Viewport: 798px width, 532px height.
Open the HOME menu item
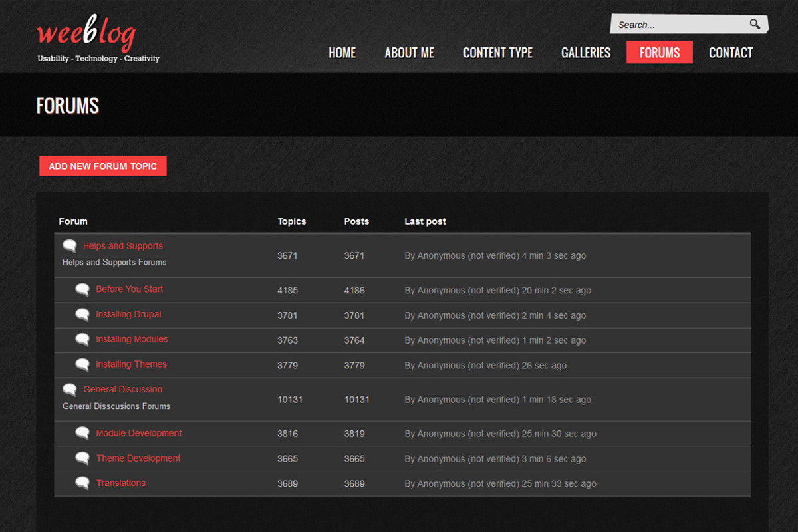point(342,53)
